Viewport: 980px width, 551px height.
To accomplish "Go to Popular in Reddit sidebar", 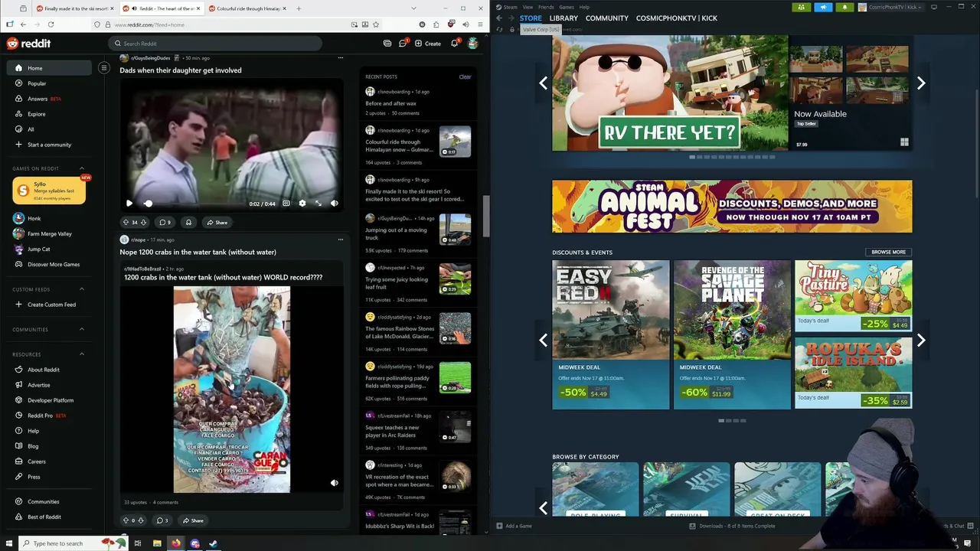I will click(x=51, y=83).
